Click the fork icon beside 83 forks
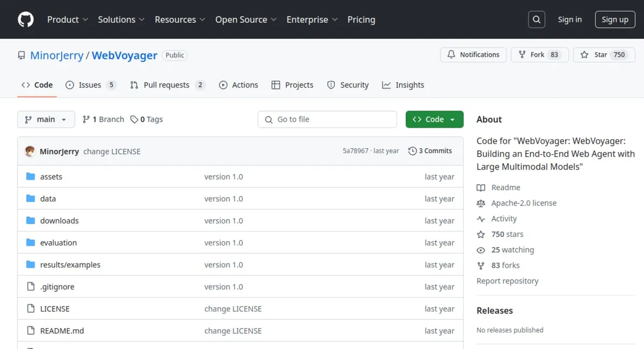The height and width of the screenshot is (349, 644). (x=481, y=265)
